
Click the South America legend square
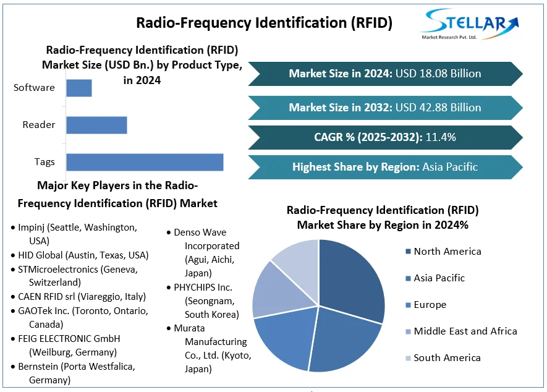click(x=408, y=358)
